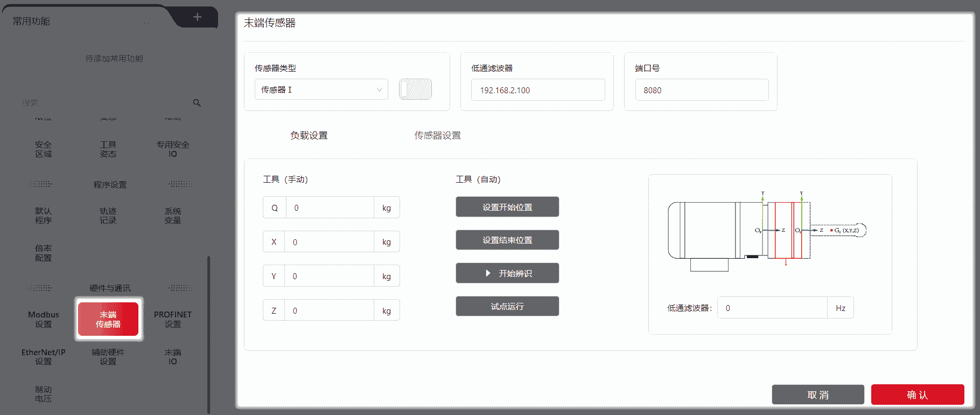This screenshot has width=980, height=415.
Task: Toggle the switch beside sensor type dropdown
Action: pyautogui.click(x=415, y=89)
